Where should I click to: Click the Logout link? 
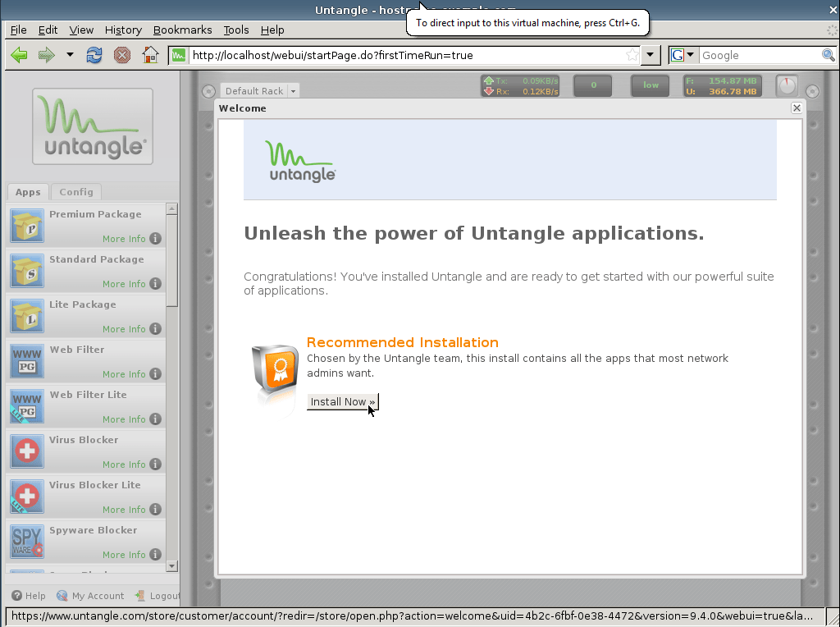pyautogui.click(x=157, y=596)
